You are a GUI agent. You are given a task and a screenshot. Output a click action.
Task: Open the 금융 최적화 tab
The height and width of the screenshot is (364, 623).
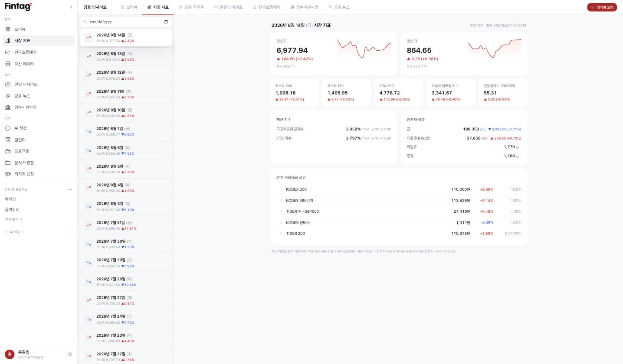point(191,7)
